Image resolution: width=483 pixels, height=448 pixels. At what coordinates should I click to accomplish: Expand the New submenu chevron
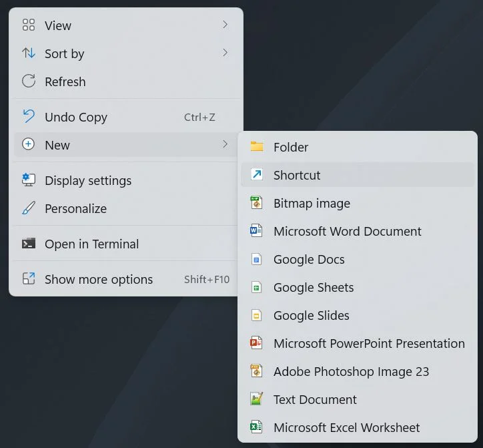pyautogui.click(x=225, y=144)
